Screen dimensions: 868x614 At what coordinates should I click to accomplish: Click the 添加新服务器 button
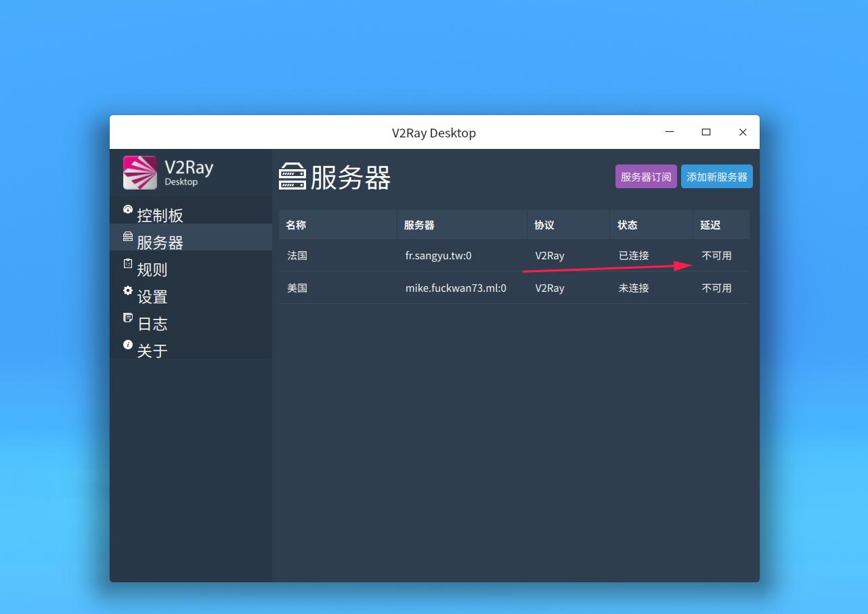(717, 177)
